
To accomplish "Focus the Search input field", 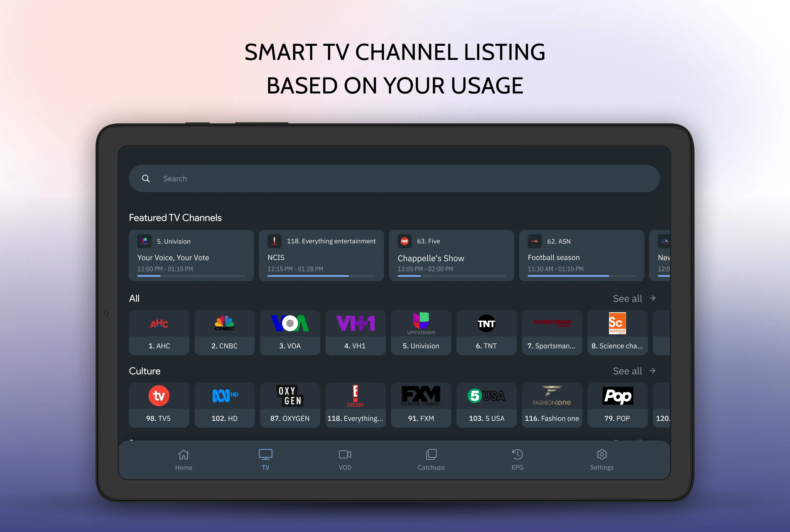I will [394, 179].
